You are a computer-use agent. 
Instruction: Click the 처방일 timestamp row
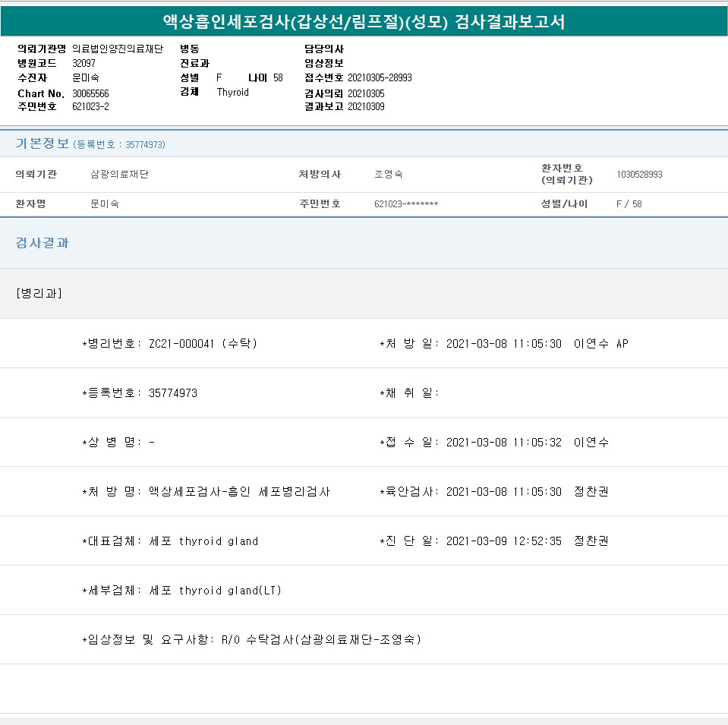tap(504, 343)
